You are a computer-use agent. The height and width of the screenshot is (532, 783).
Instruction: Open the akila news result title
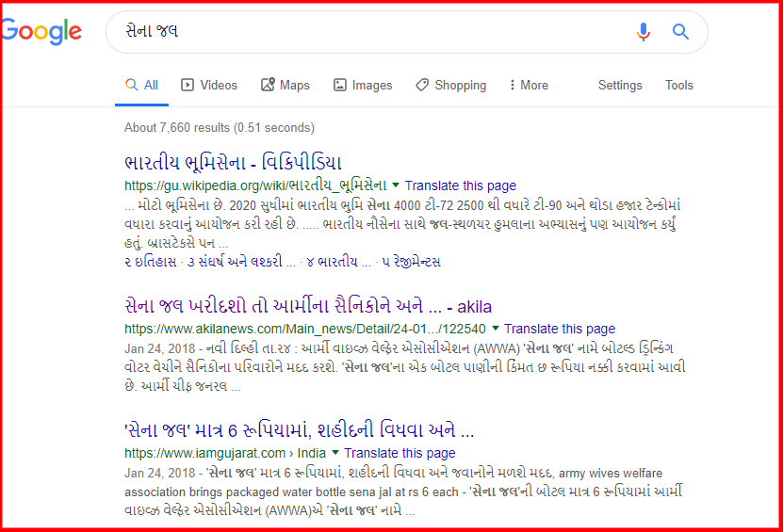[x=308, y=306]
